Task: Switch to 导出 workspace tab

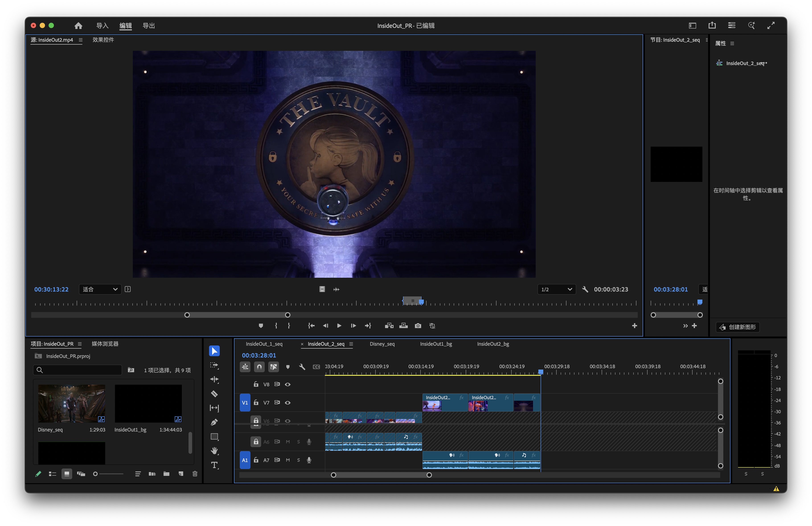Action: [149, 26]
